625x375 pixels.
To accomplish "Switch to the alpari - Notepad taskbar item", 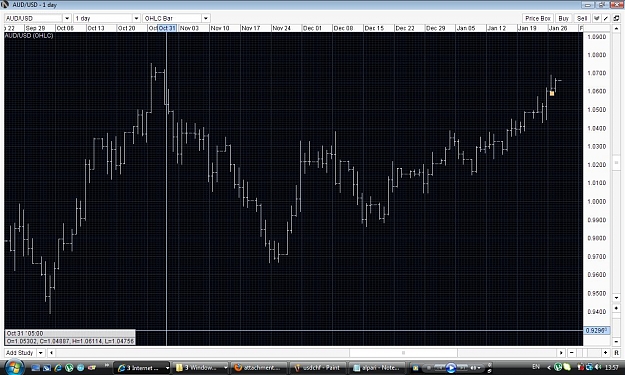I will 376,368.
